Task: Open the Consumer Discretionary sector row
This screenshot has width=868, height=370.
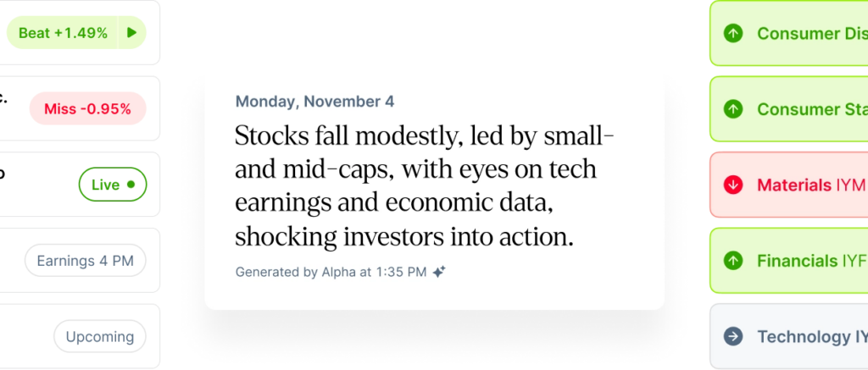Action: coord(805,34)
